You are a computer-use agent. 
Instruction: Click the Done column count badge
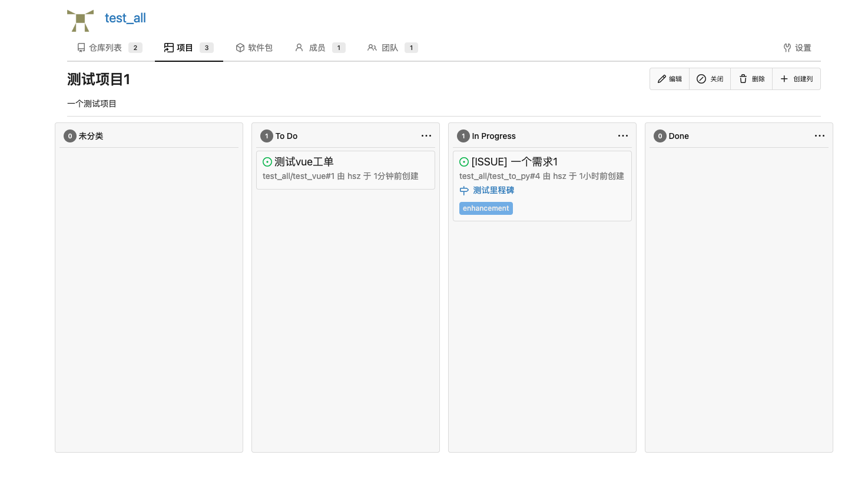660,136
